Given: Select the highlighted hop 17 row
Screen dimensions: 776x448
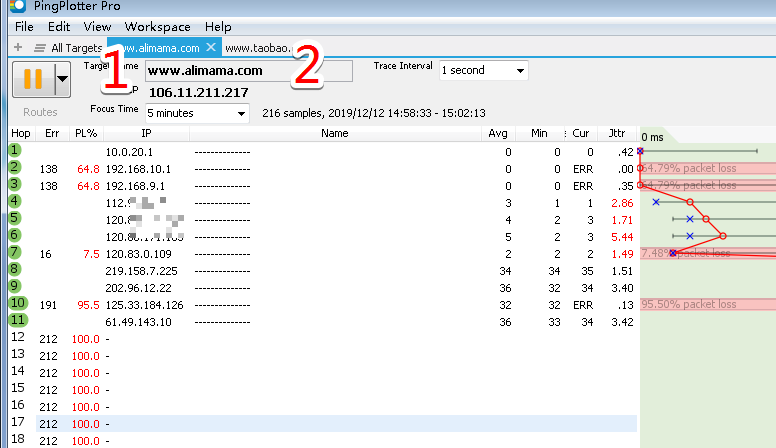Looking at the screenshot, I should pos(336,424).
